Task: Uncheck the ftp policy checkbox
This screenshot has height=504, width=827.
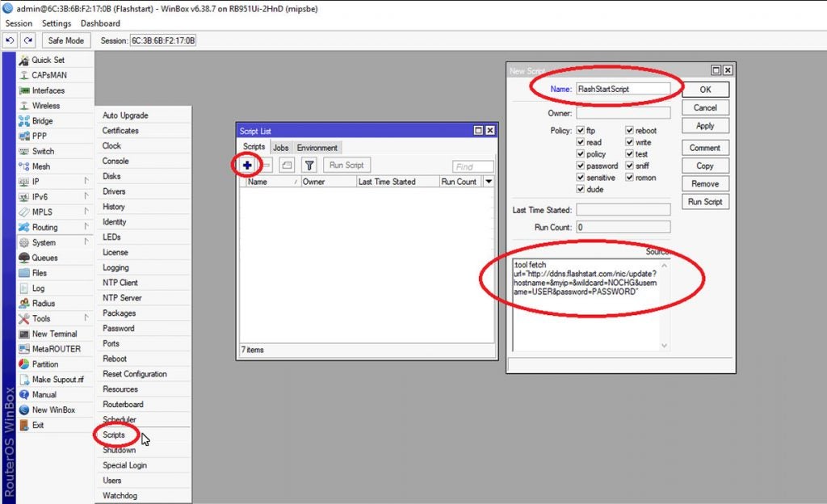Action: [581, 131]
